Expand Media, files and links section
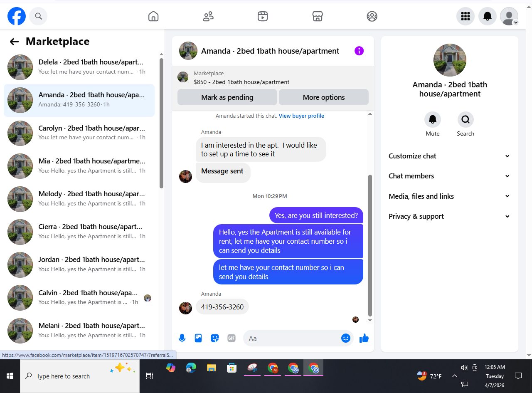 [449, 196]
